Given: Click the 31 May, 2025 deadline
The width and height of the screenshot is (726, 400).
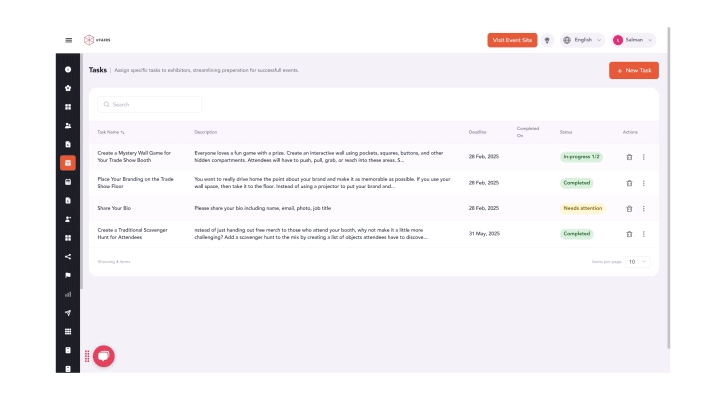Looking at the screenshot, I should pos(484,234).
